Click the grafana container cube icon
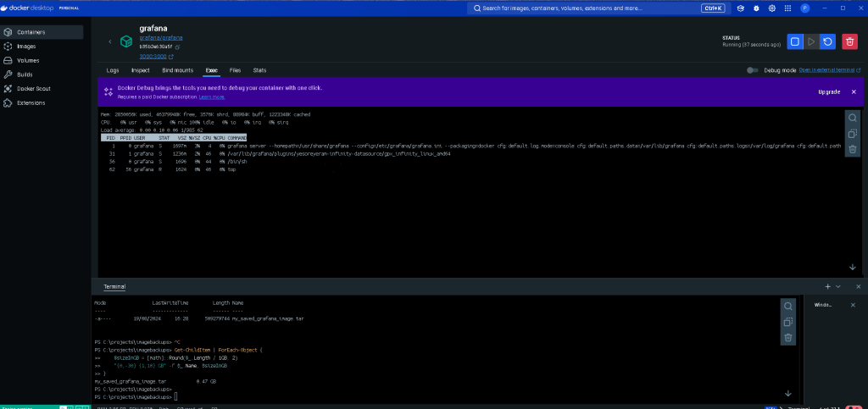This screenshot has width=868, height=409. click(x=127, y=41)
